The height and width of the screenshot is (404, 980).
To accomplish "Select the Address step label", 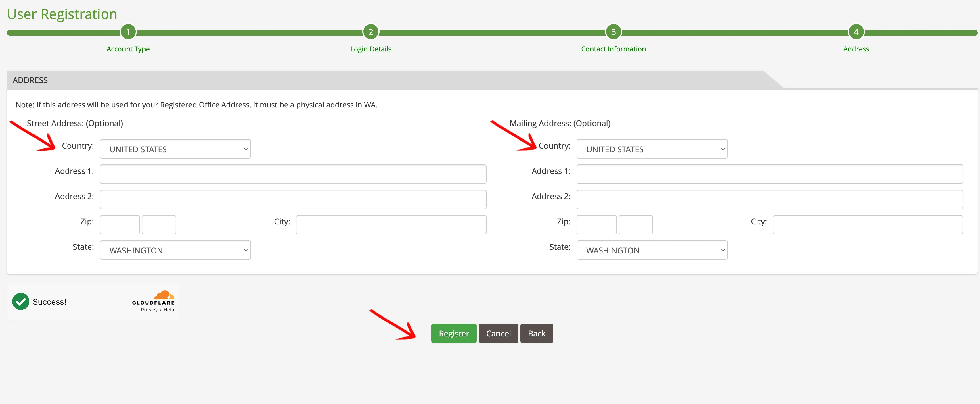I will [x=856, y=49].
